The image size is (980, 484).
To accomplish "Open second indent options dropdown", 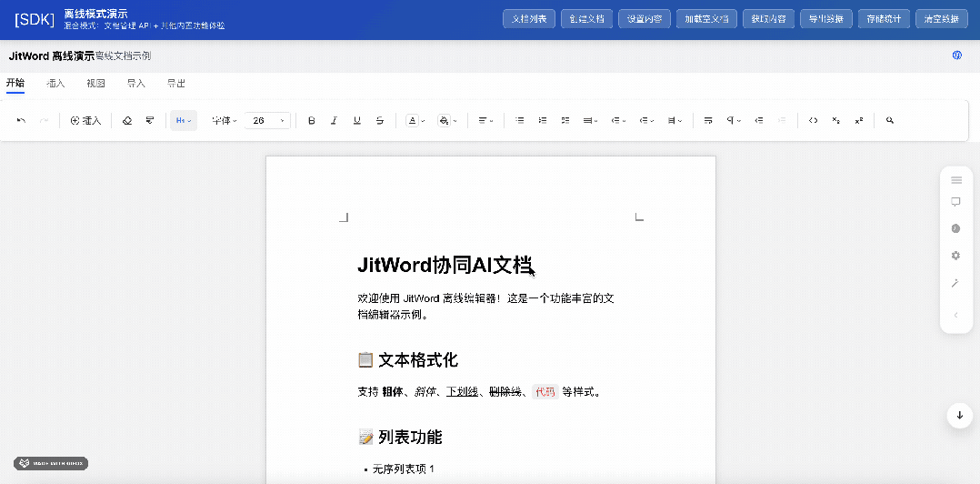I will [647, 121].
